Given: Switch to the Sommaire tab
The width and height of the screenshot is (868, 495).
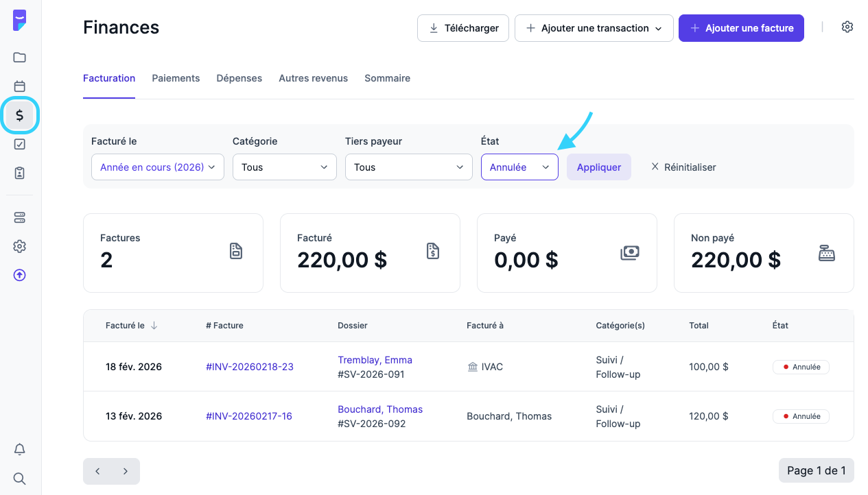Looking at the screenshot, I should coord(387,78).
